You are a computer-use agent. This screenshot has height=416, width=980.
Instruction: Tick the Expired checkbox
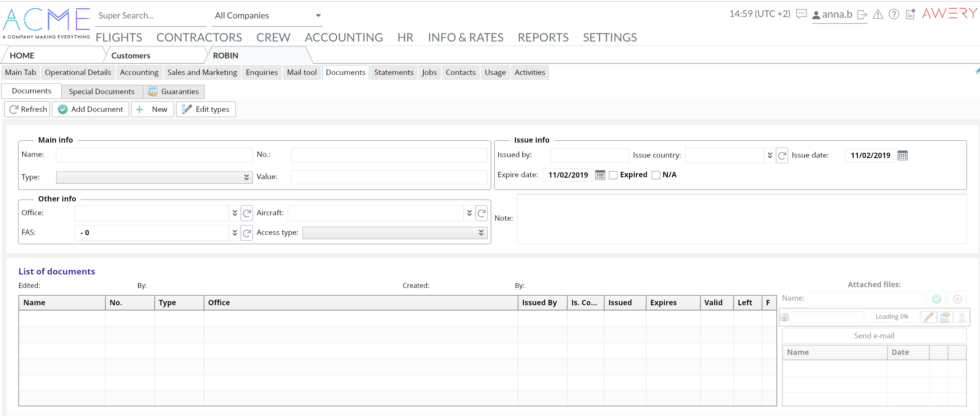tap(613, 175)
